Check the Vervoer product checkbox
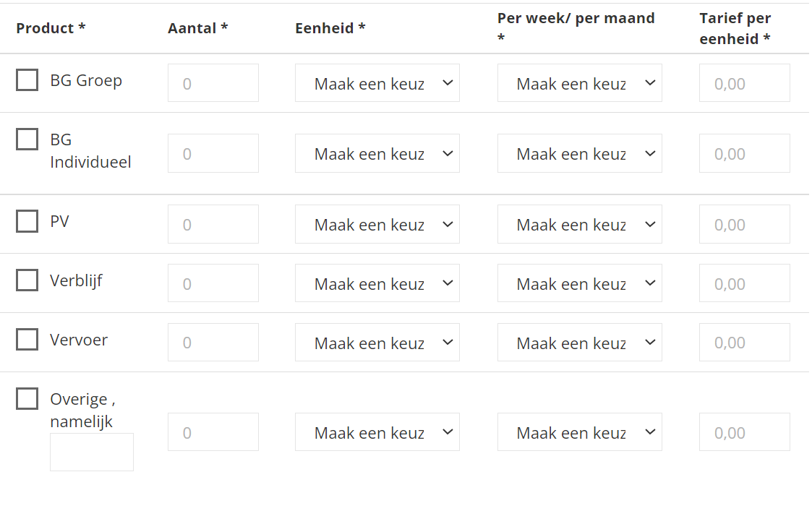 [x=27, y=339]
